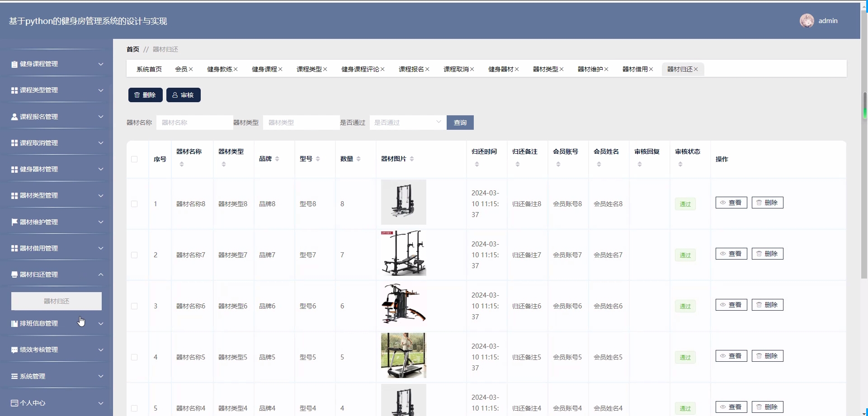Switch to the 系统首页 tab
The height and width of the screenshot is (416, 868).
click(149, 69)
